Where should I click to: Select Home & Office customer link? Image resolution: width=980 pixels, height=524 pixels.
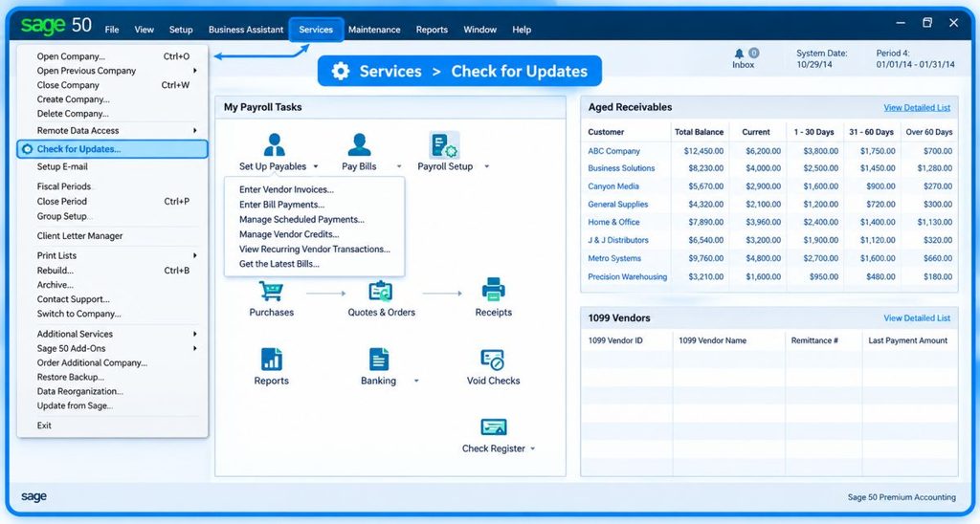613,222
